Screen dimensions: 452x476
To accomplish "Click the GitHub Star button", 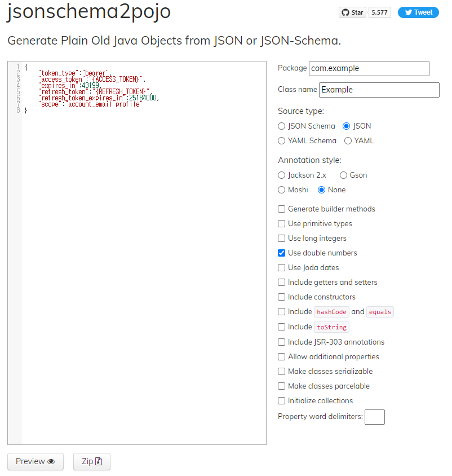I will click(352, 12).
